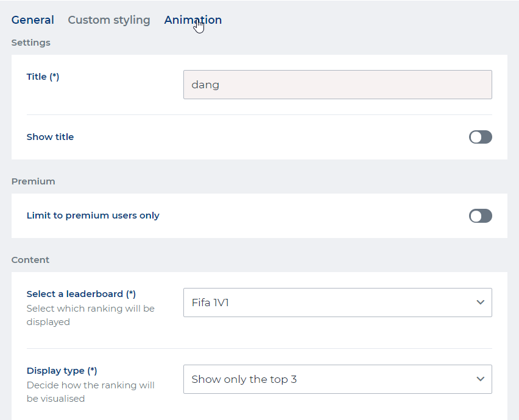Click the Settings section heading
Viewport: 519px width, 420px height.
coord(30,43)
